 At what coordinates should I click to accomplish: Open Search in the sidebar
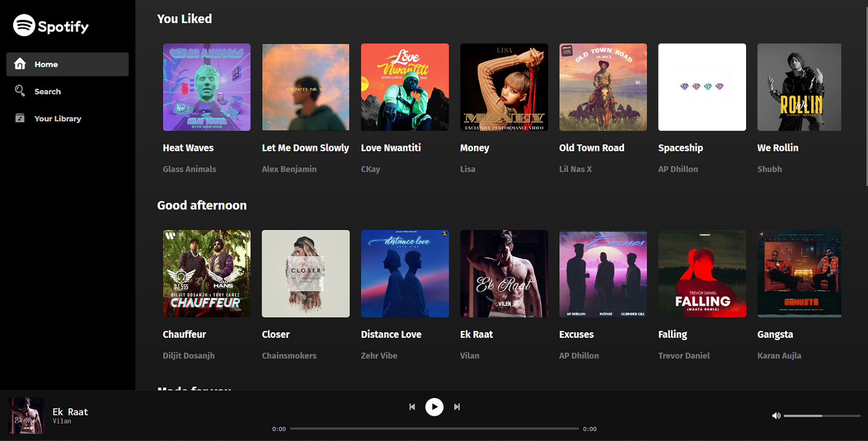click(x=67, y=91)
